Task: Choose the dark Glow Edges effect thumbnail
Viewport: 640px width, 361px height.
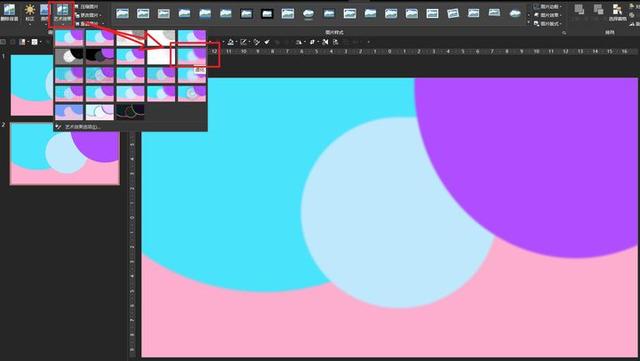Action: click(x=130, y=112)
